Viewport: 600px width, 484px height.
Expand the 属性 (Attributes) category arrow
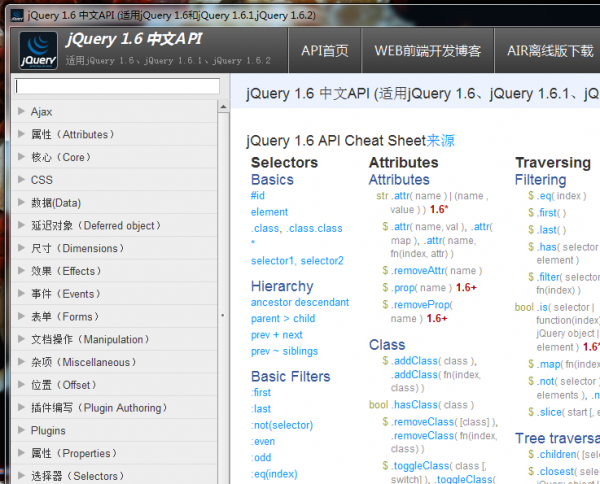point(21,134)
